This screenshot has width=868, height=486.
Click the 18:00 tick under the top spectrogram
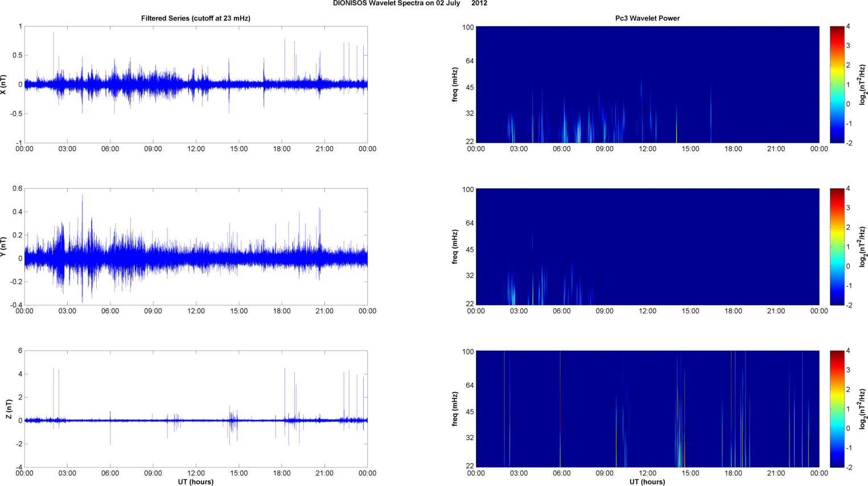pyautogui.click(x=733, y=149)
